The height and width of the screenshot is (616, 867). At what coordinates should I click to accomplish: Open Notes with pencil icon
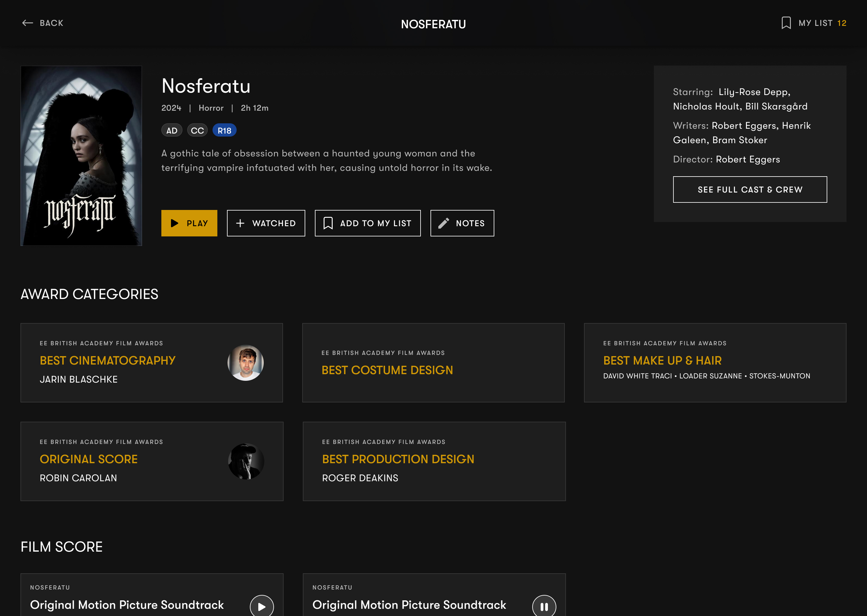pyautogui.click(x=462, y=223)
